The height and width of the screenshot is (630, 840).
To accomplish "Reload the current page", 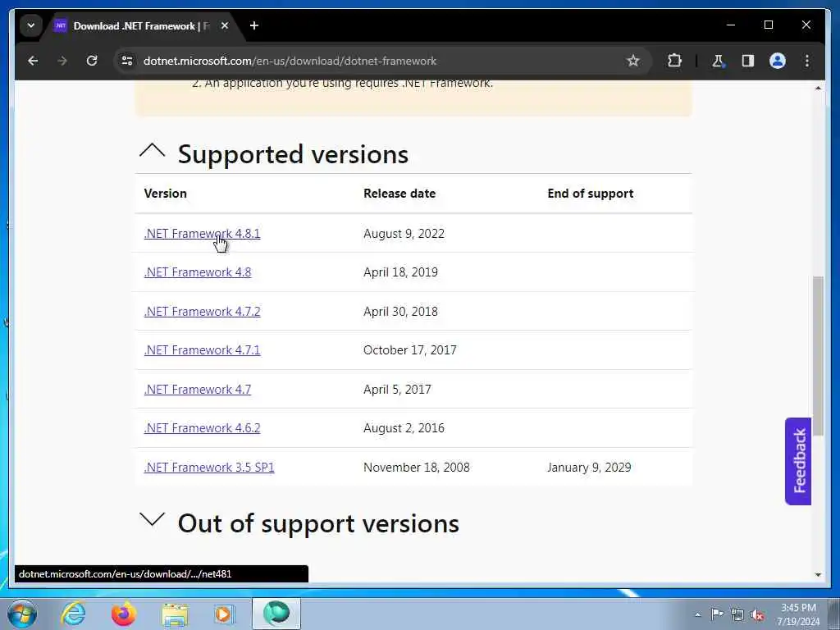I will coord(92,61).
